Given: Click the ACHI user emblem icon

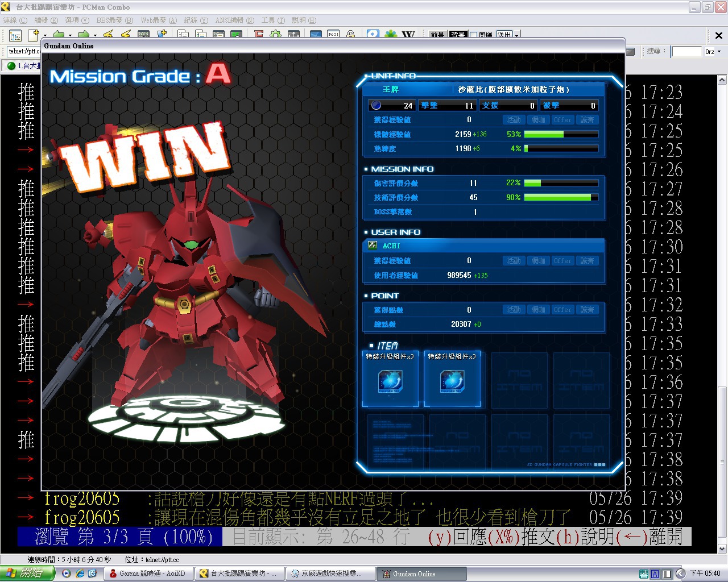Looking at the screenshot, I should point(373,246).
